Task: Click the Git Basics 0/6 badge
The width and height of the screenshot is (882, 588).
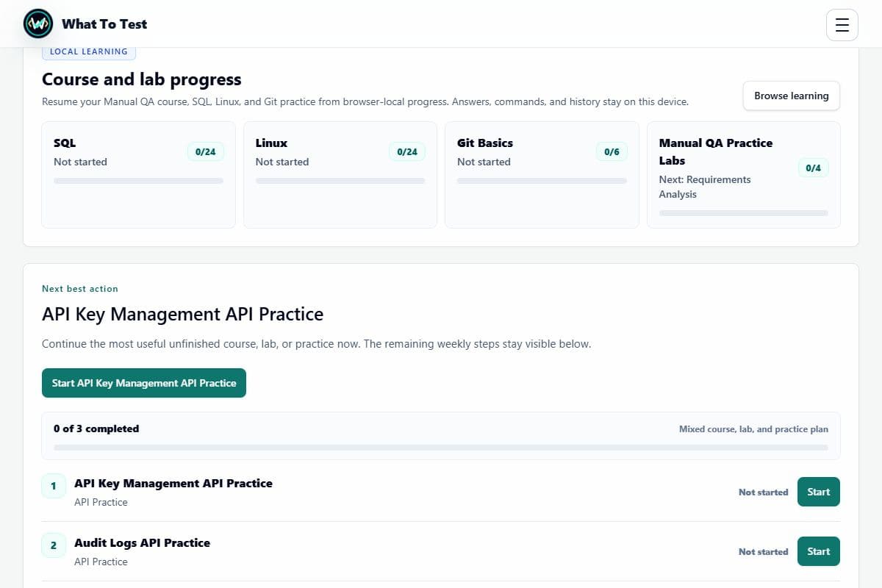Action: [612, 152]
